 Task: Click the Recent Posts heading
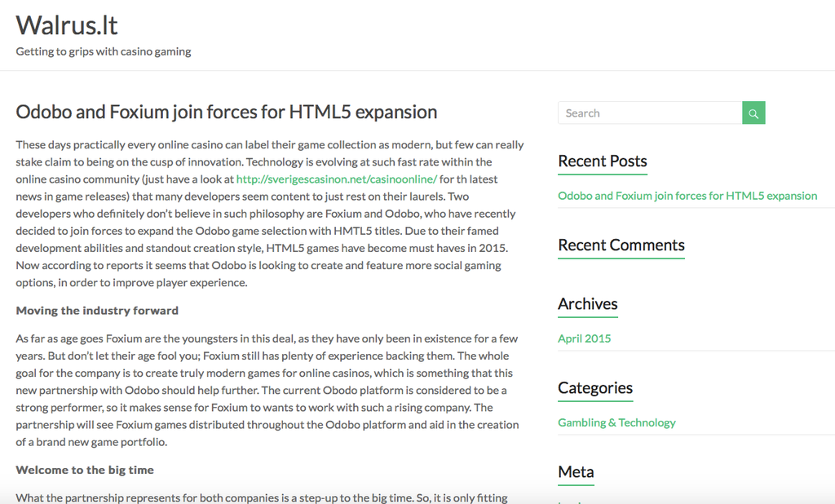[603, 161]
